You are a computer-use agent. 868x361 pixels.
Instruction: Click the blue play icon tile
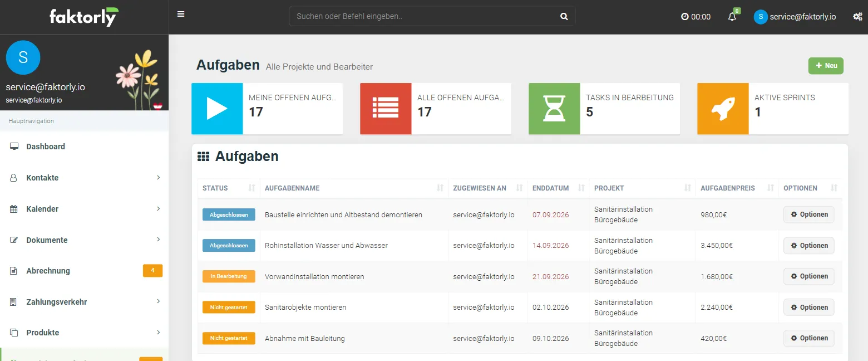pyautogui.click(x=217, y=109)
